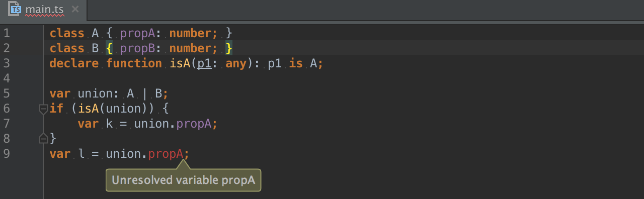
Task: Click propA in the class A declaration
Action: 137,33
